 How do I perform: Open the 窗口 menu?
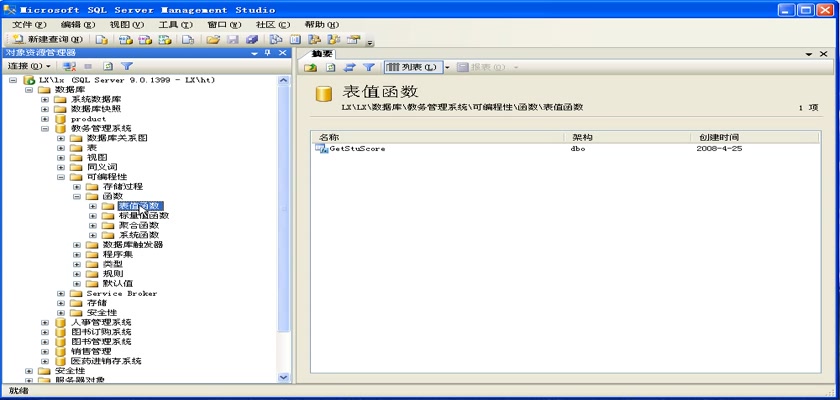224,25
